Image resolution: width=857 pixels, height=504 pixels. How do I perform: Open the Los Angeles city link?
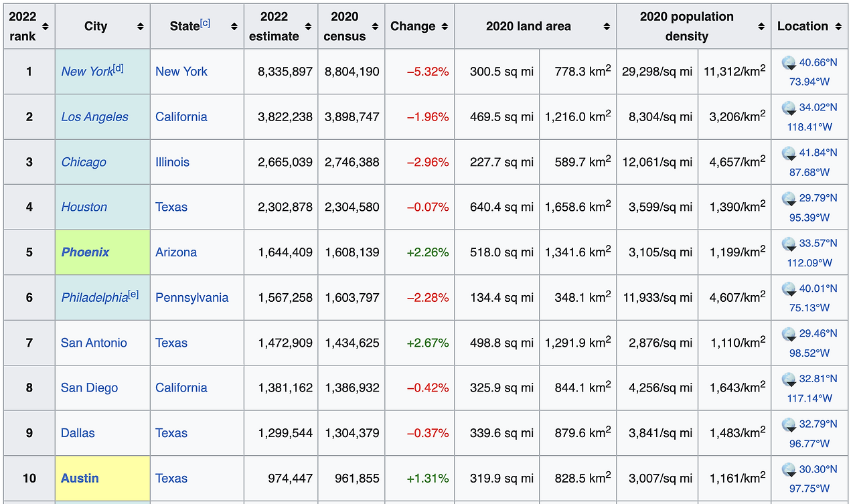tap(94, 116)
